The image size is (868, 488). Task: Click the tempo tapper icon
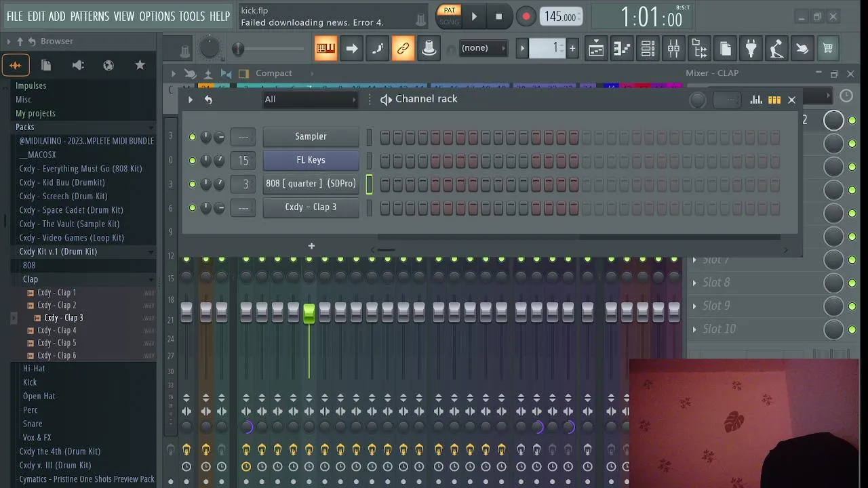pos(776,48)
